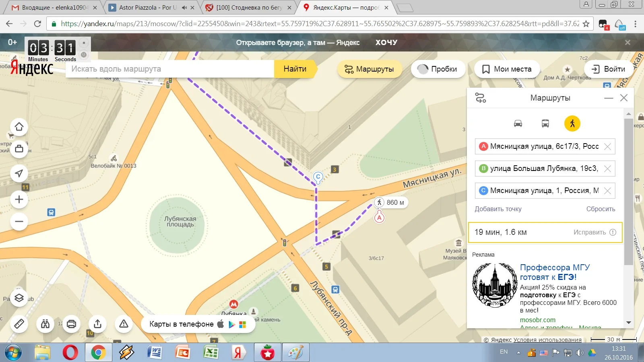Launch Opera from the taskbar

click(70, 353)
